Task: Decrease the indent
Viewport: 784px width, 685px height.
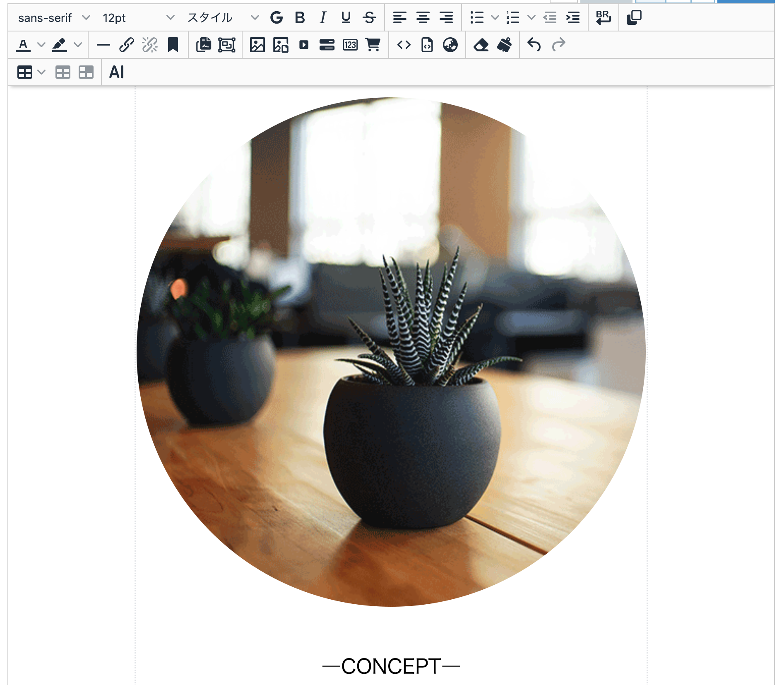Action: coord(550,18)
